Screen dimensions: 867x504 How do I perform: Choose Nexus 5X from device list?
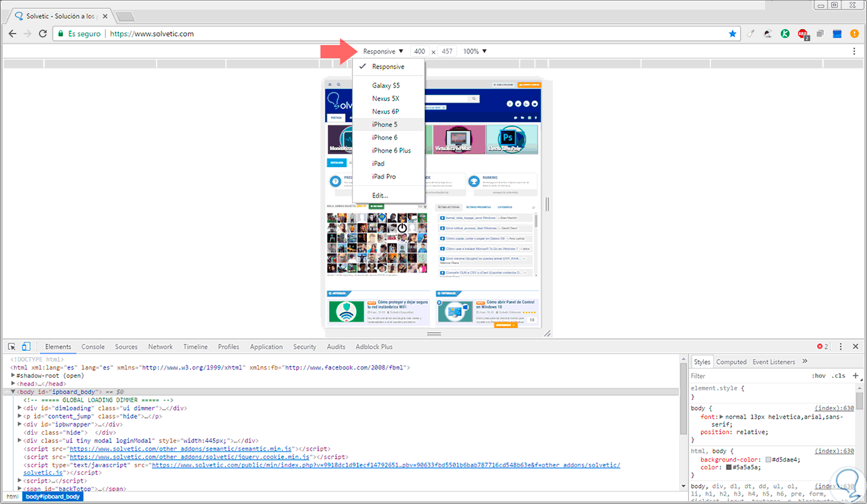click(x=388, y=98)
